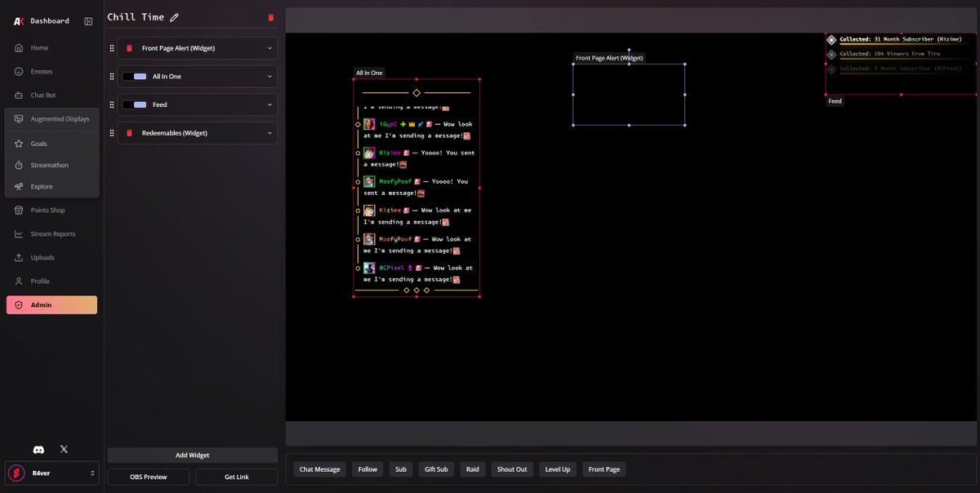Expand the Feed widget chevron
This screenshot has width=980, height=493.
pos(269,104)
